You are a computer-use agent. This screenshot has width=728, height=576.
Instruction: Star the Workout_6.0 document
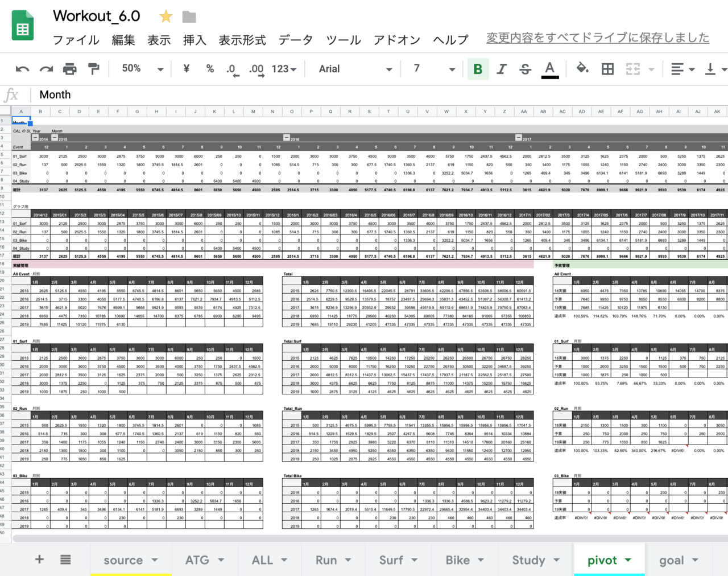(166, 17)
